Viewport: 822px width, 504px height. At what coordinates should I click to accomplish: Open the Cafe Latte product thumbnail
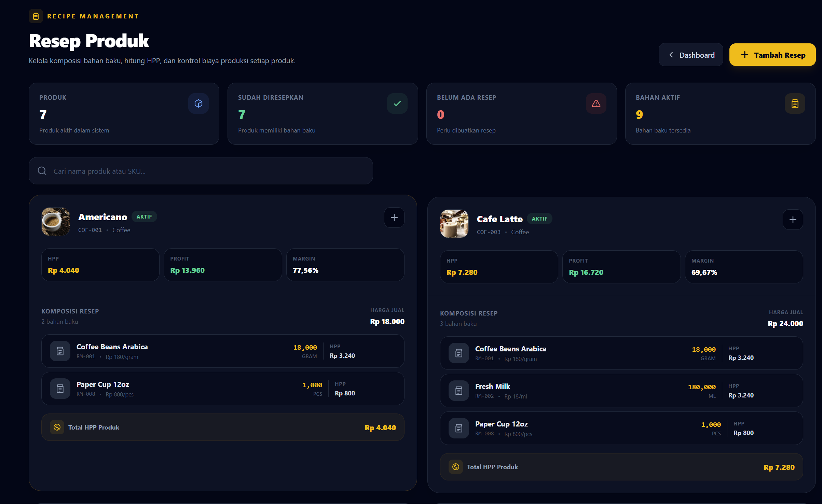point(454,224)
